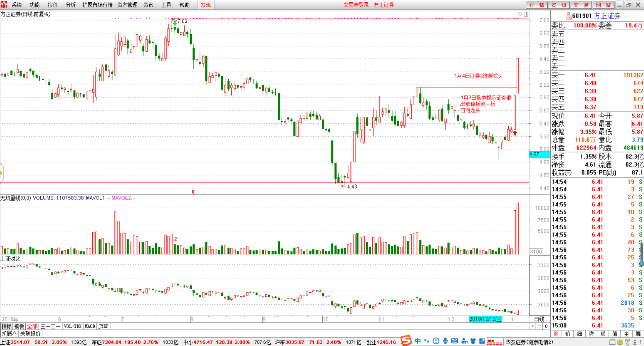Click the signal tower connection icon
The width and height of the screenshot is (644, 346).
pyautogui.click(x=627, y=342)
